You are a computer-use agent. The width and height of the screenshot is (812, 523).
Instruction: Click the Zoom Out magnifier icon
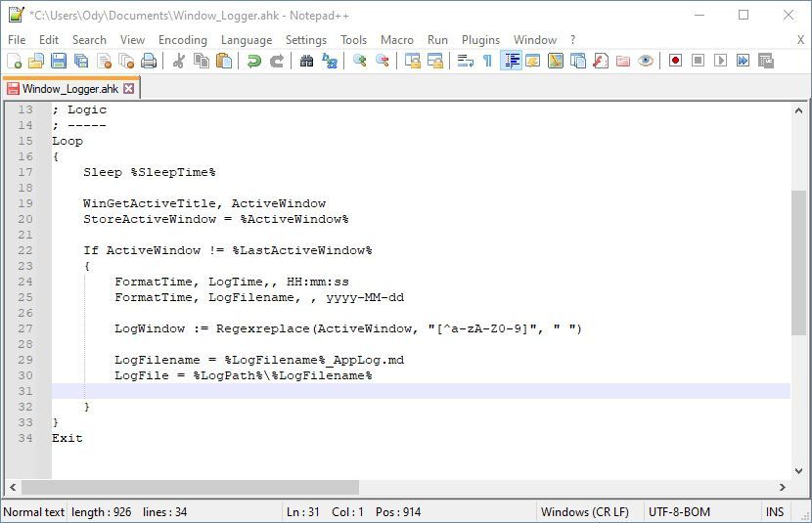[x=383, y=61]
